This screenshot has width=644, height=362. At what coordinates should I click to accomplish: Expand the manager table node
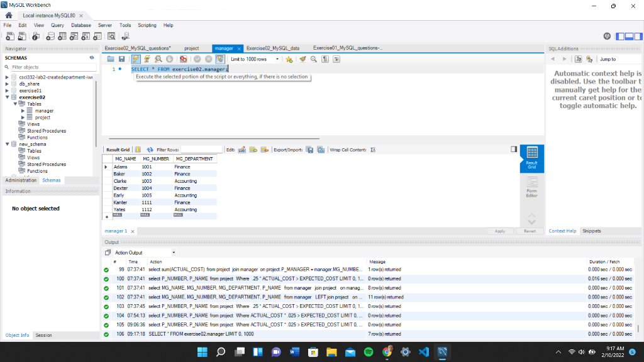23,111
